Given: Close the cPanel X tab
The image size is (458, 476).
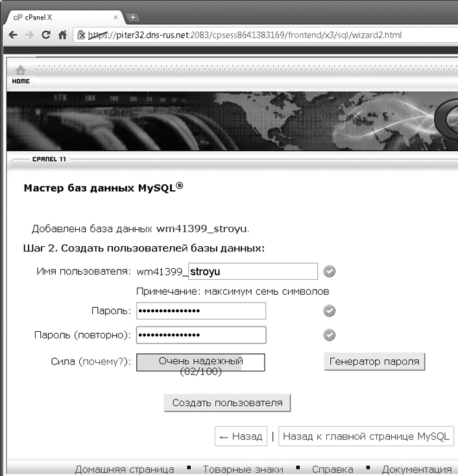Looking at the screenshot, I should [x=115, y=18].
